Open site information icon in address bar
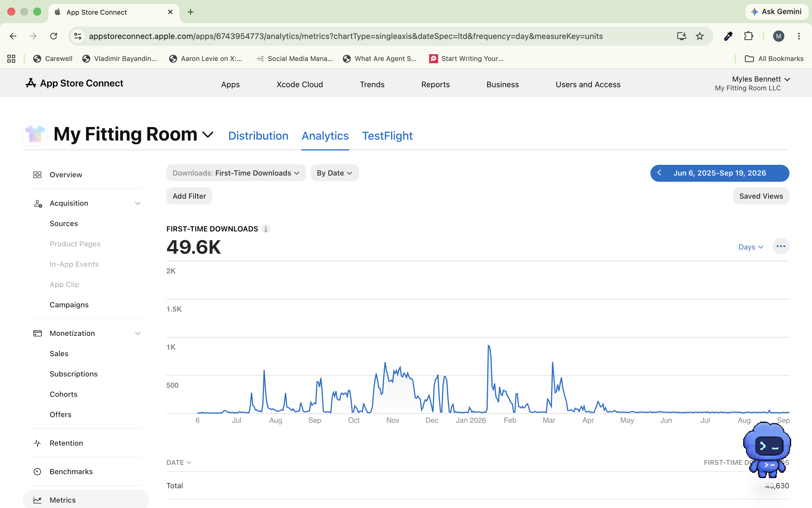The height and width of the screenshot is (508, 812). point(78,36)
